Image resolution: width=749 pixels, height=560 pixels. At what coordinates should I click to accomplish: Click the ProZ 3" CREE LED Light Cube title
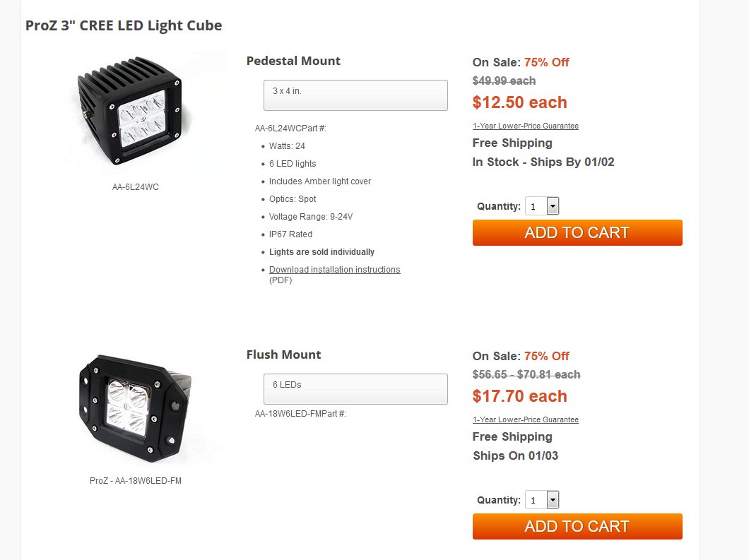coord(124,25)
